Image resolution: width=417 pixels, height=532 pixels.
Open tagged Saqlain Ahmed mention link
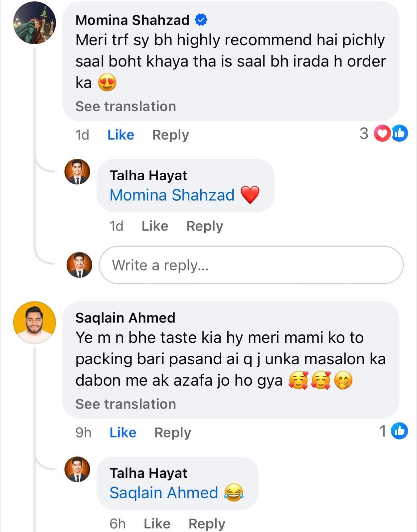pos(164,493)
